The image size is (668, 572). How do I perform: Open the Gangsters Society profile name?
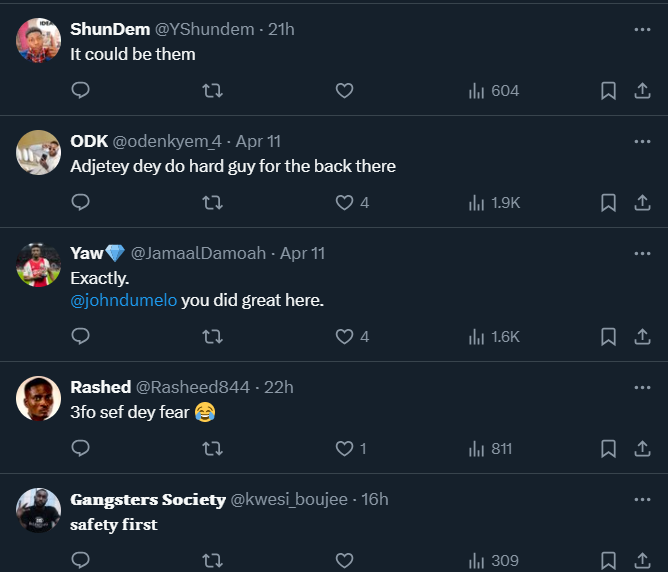pos(148,499)
